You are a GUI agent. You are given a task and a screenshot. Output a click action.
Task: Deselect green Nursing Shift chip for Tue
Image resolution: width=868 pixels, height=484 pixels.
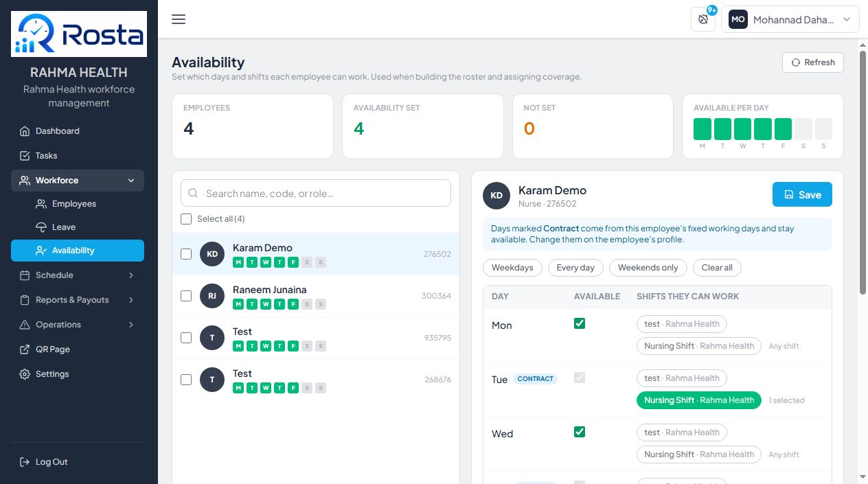click(699, 400)
